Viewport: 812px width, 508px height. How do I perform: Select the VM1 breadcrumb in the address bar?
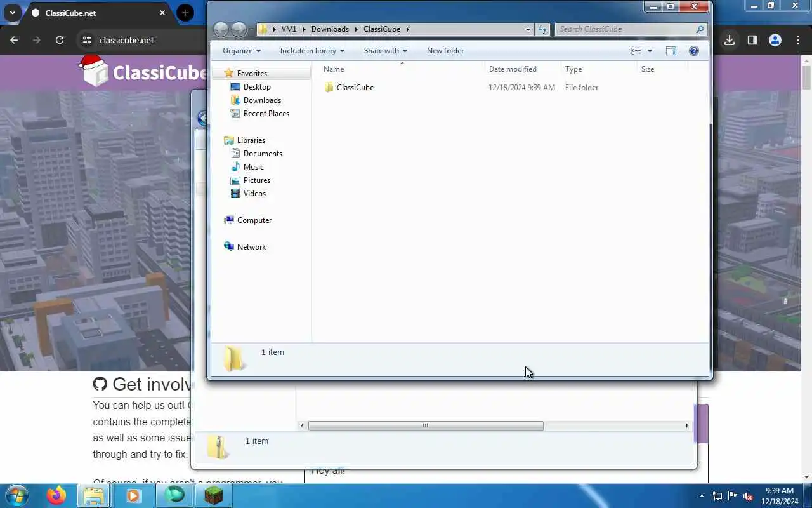pos(289,29)
